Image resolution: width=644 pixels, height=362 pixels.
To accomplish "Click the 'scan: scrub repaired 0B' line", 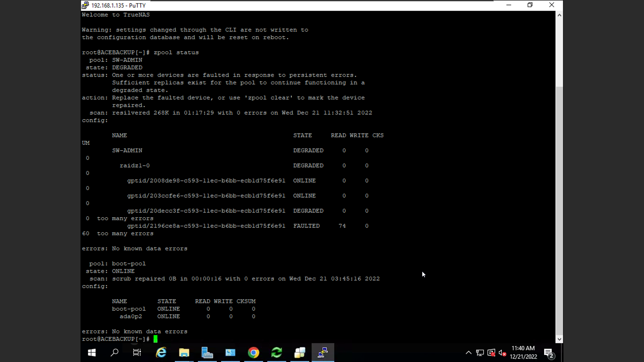I will coord(234,279).
